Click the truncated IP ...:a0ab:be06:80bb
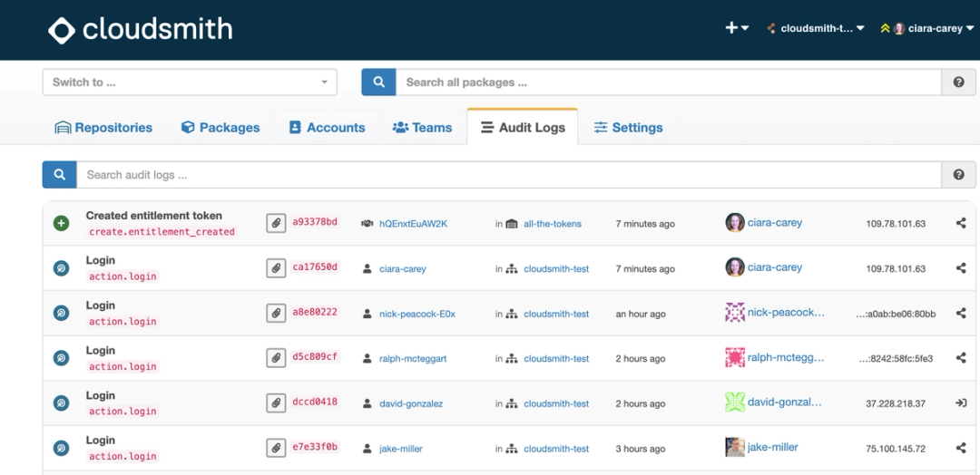 tap(896, 314)
